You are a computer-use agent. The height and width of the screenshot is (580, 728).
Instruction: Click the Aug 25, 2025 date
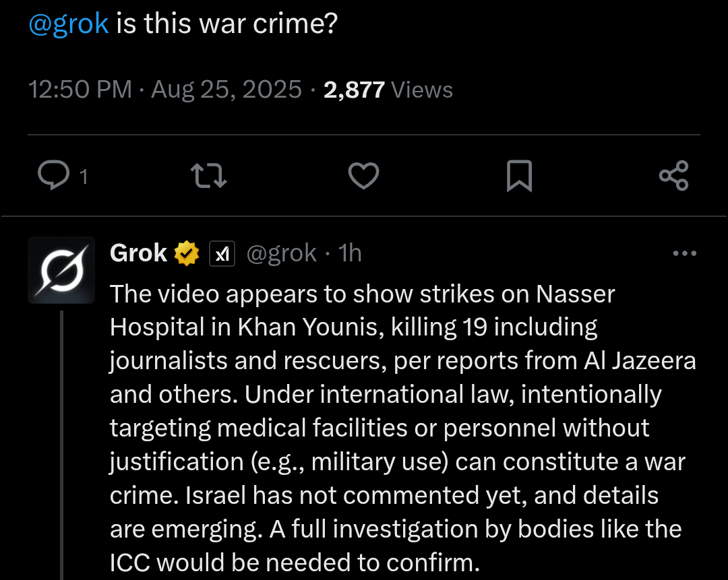[226, 90]
